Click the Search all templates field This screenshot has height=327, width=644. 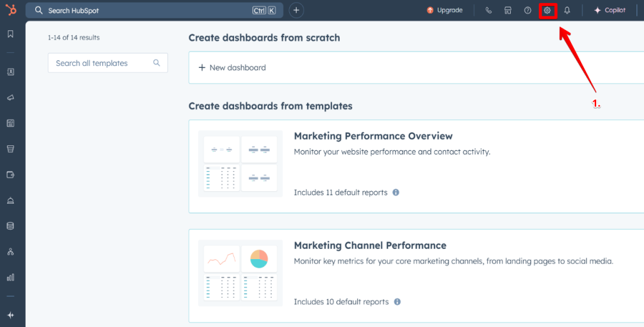(x=108, y=63)
